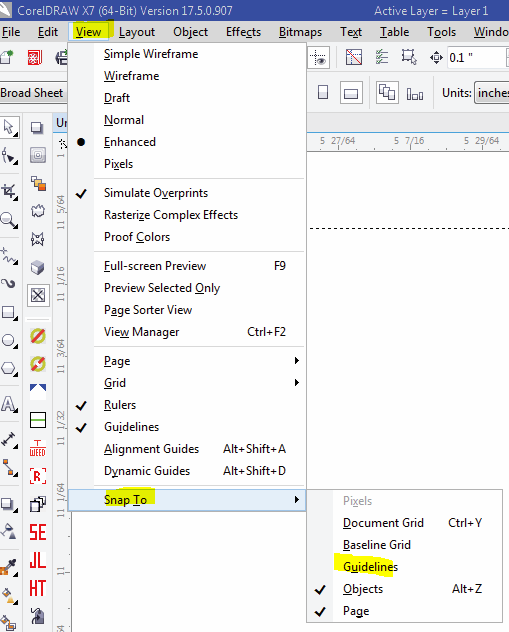Choose Pixels view mode

[187, 164]
